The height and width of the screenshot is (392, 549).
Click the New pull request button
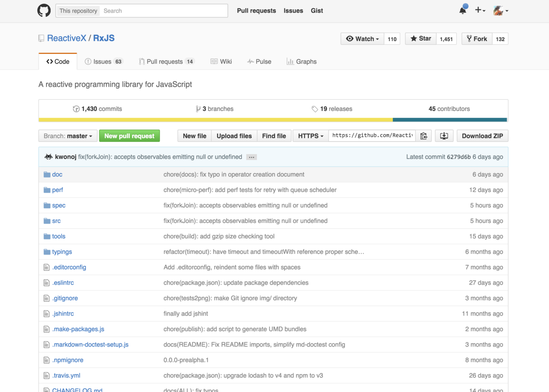coord(129,136)
